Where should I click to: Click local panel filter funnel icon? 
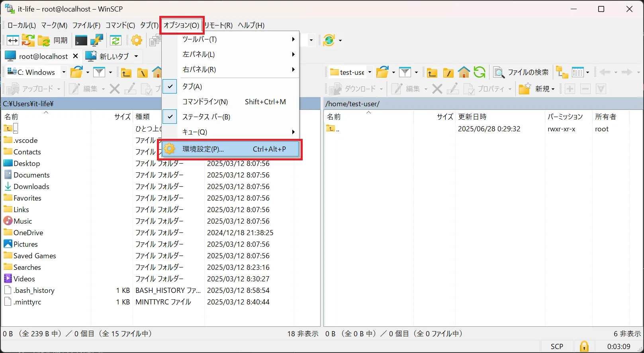(x=99, y=72)
